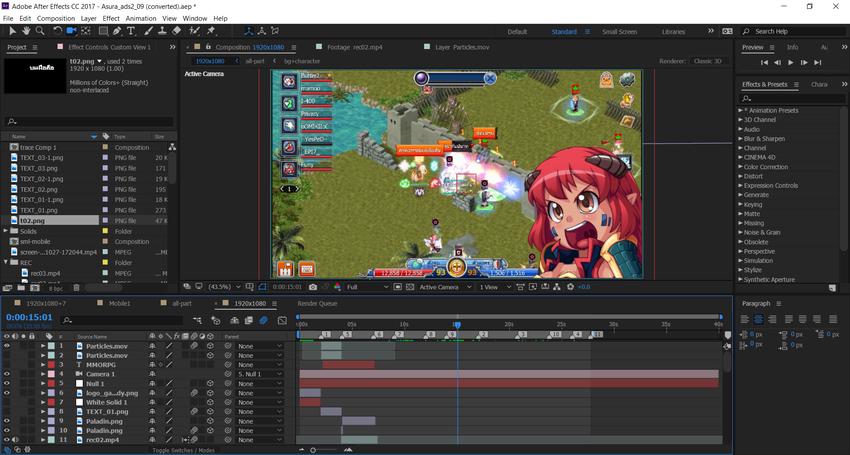
Task: Select the Pan Behind anchor point tool
Action: (86, 31)
